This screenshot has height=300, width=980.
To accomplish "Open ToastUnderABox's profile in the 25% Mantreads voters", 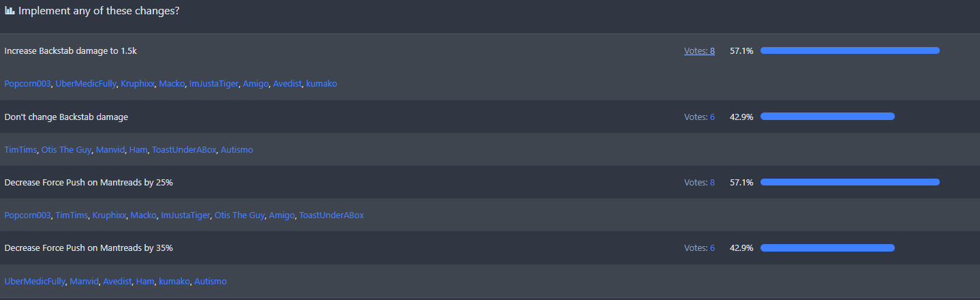I will click(x=331, y=215).
